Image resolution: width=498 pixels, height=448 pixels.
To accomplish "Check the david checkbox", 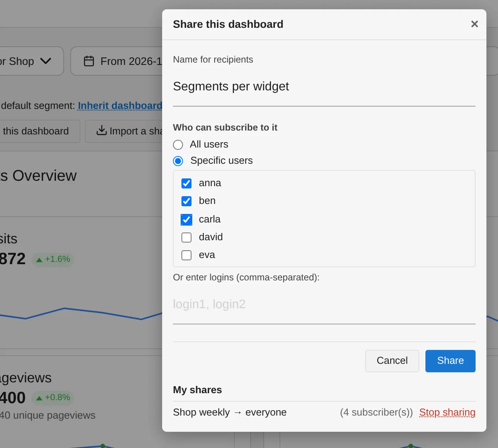I will (x=186, y=237).
